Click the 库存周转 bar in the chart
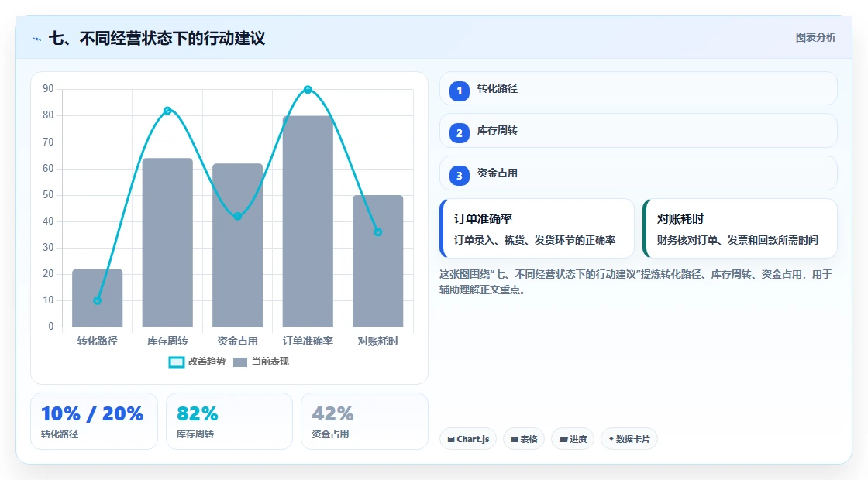 (167, 242)
